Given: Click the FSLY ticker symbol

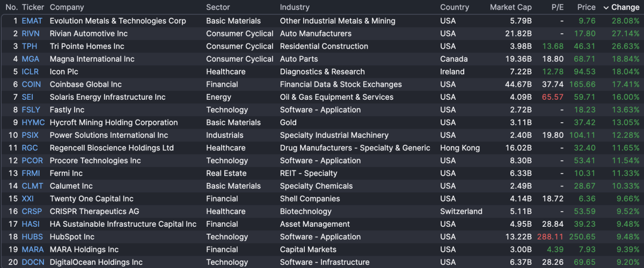Looking at the screenshot, I should [31, 110].
